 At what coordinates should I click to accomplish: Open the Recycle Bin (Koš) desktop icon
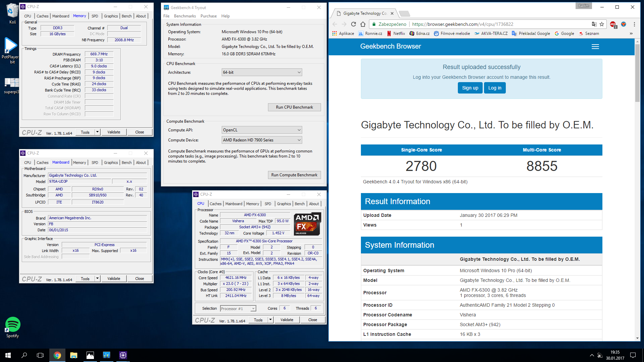[12, 13]
